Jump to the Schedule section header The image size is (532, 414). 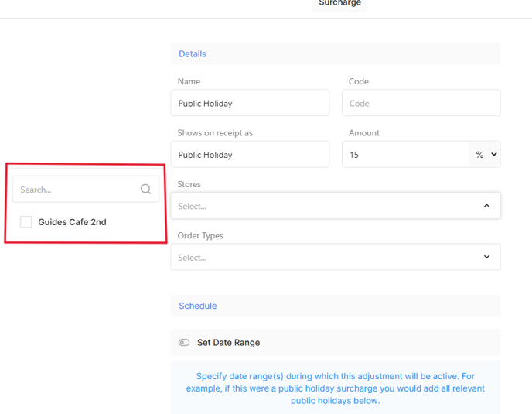198,306
